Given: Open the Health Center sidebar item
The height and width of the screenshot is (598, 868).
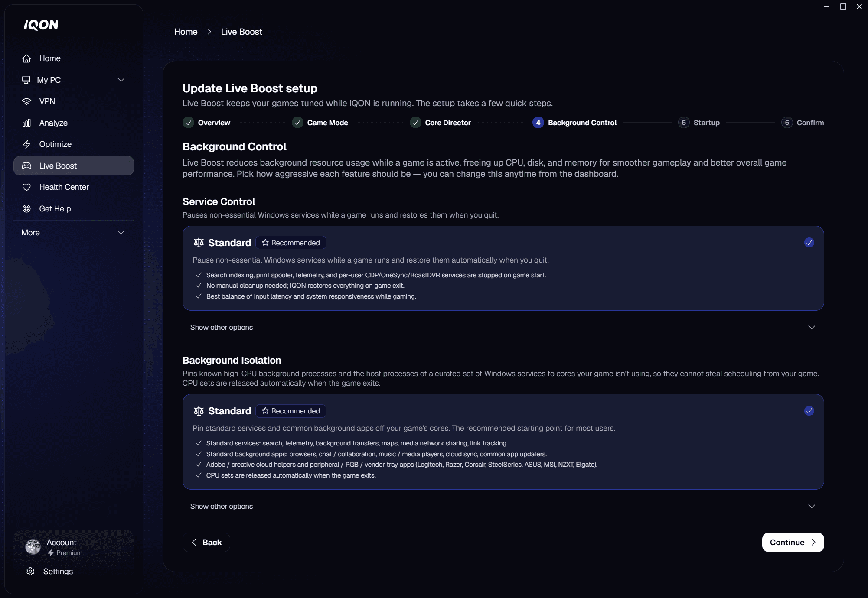Looking at the screenshot, I should pos(74,187).
